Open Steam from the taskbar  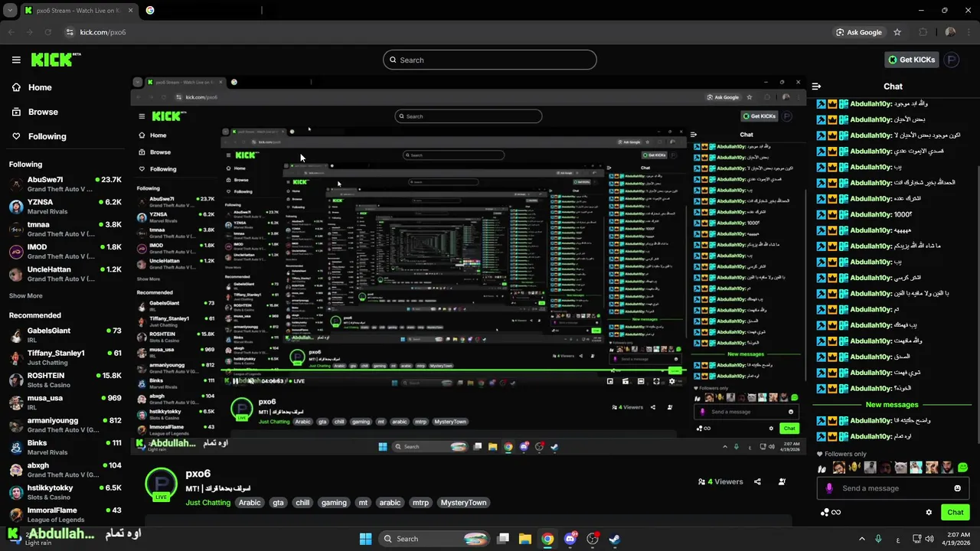(615, 539)
